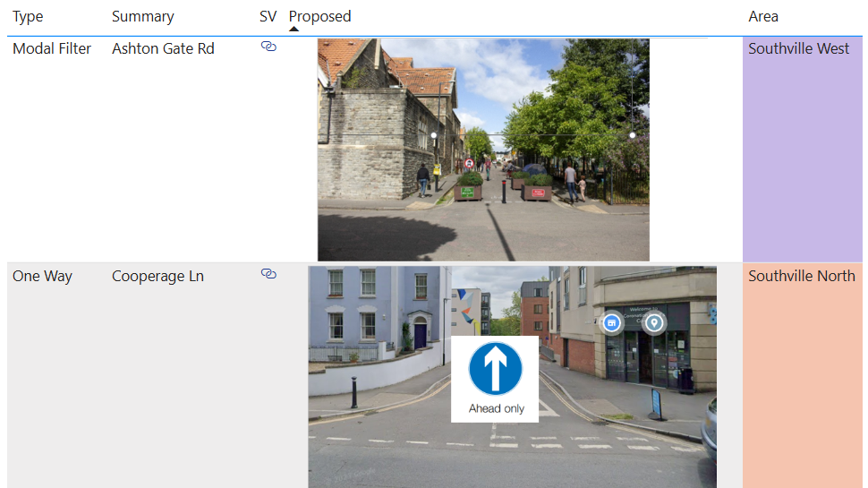Select the Ashton Gate Rd summary cell
The height and width of the screenshot is (488, 868).
[163, 48]
